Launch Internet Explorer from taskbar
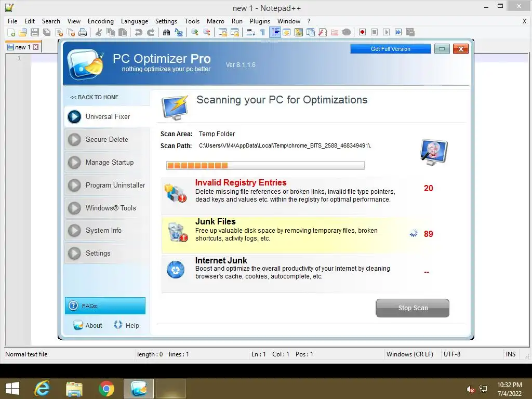Viewport: 532px width, 399px height. [42, 389]
